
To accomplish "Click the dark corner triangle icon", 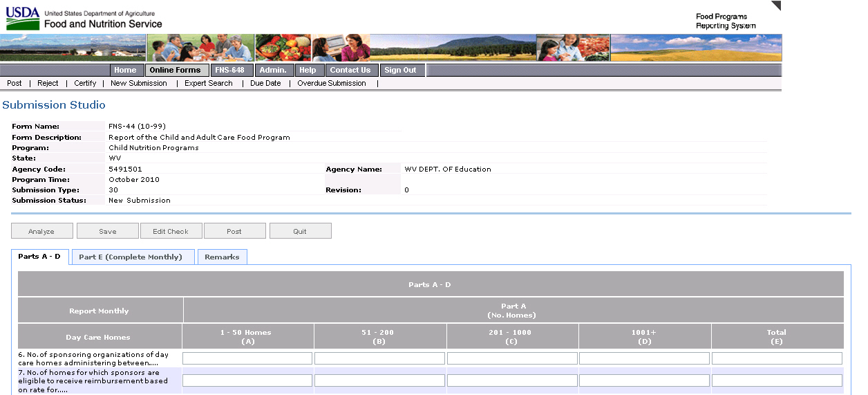I will pos(775,6).
